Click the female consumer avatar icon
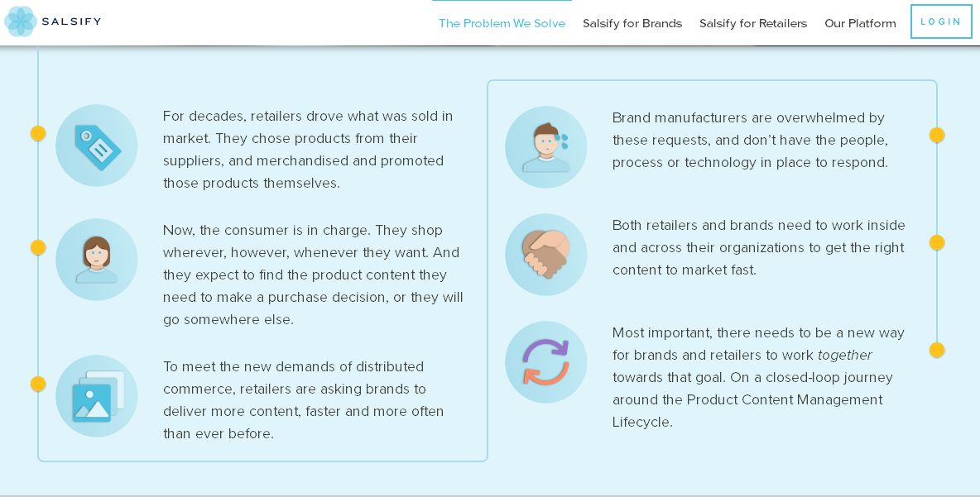The image size is (980, 497). click(x=97, y=260)
